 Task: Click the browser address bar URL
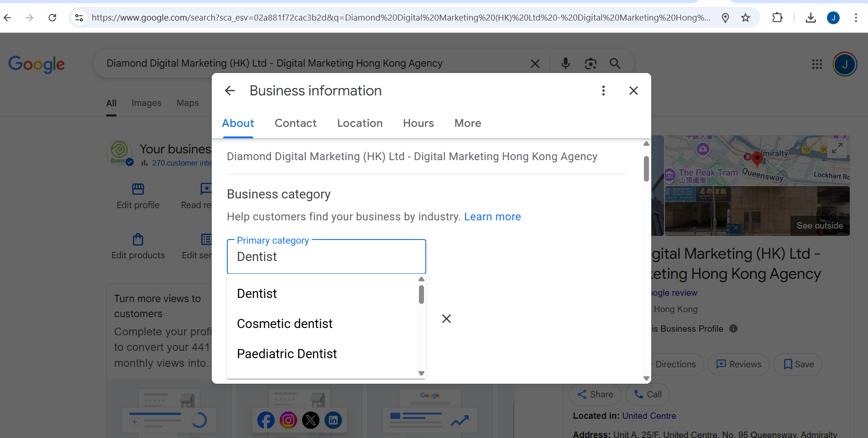tap(401, 18)
